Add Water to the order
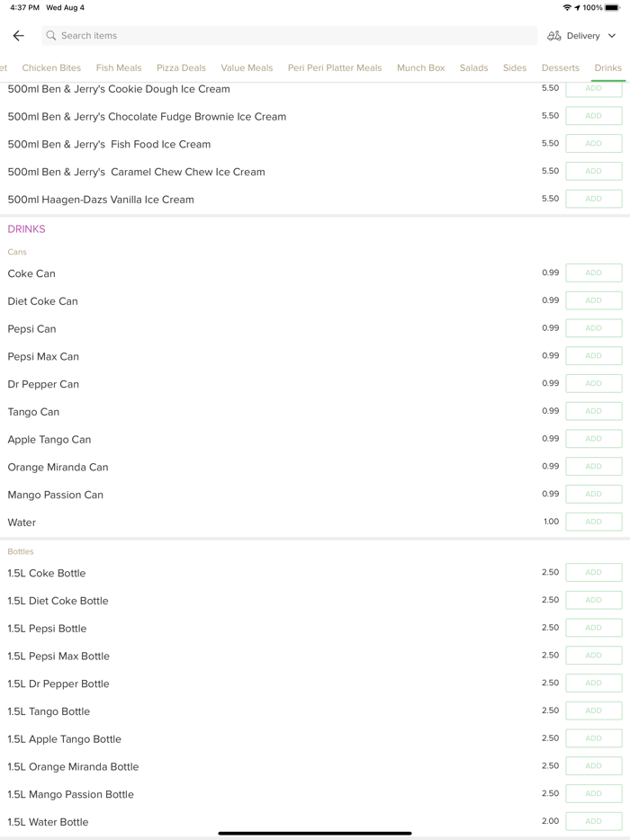 pyautogui.click(x=593, y=522)
